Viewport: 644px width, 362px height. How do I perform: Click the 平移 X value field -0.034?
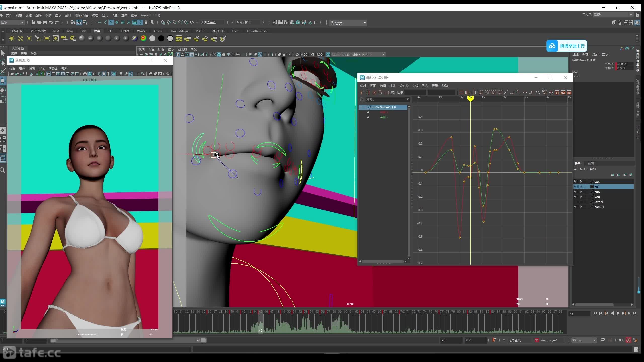625,64
